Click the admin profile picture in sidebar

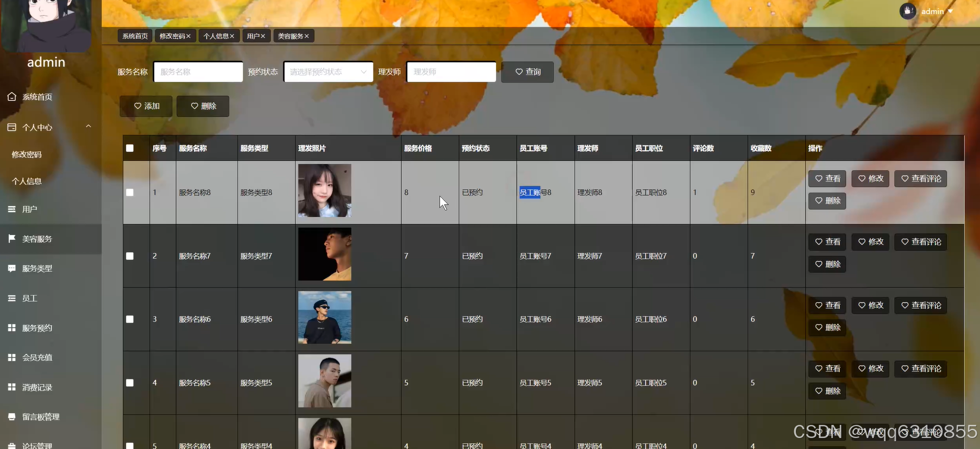[47, 25]
